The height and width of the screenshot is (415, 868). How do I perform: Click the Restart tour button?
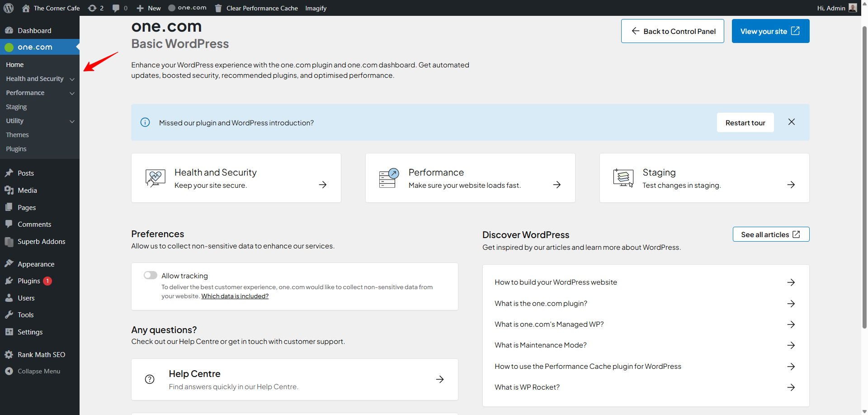click(745, 123)
